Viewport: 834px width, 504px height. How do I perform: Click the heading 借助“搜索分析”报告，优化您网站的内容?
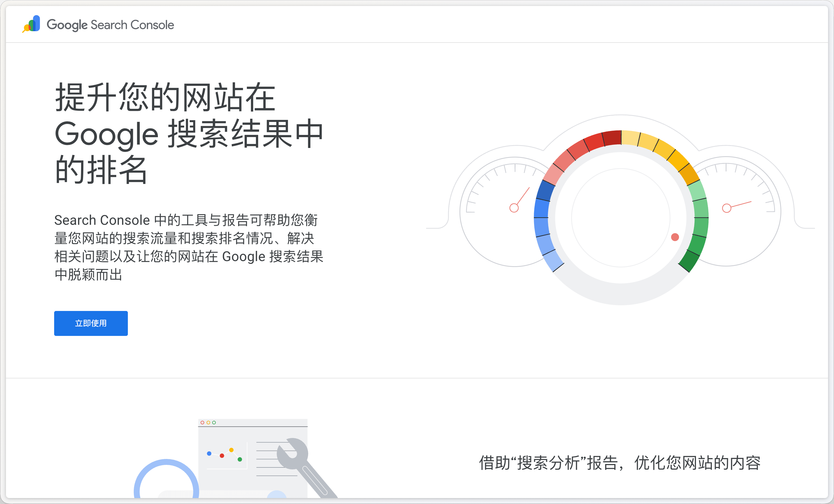pyautogui.click(x=620, y=463)
